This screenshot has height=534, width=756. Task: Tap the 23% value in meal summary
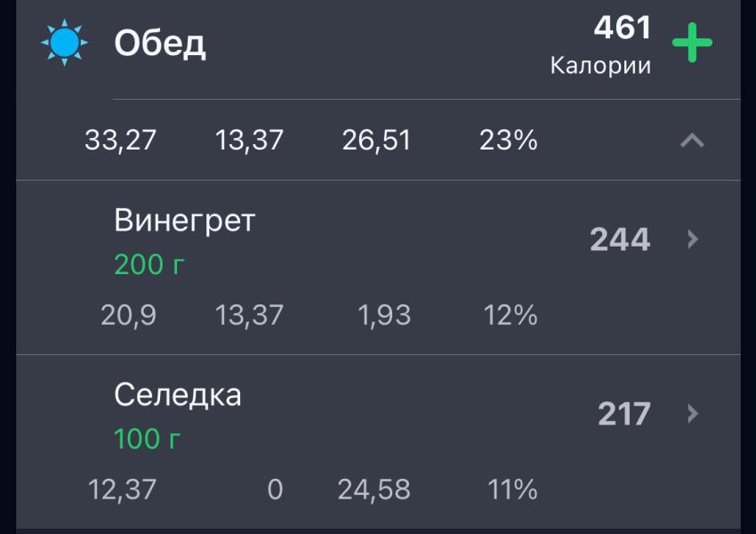(x=508, y=141)
